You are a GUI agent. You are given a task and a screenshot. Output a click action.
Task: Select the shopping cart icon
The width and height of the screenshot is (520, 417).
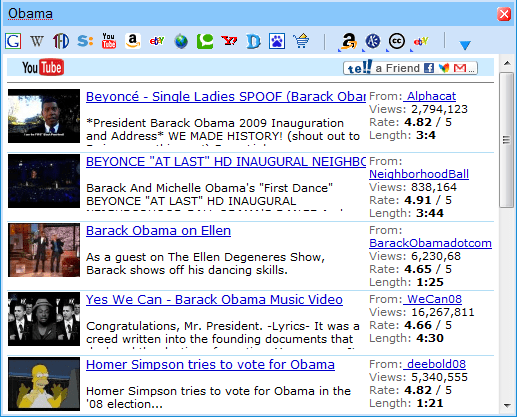(301, 41)
